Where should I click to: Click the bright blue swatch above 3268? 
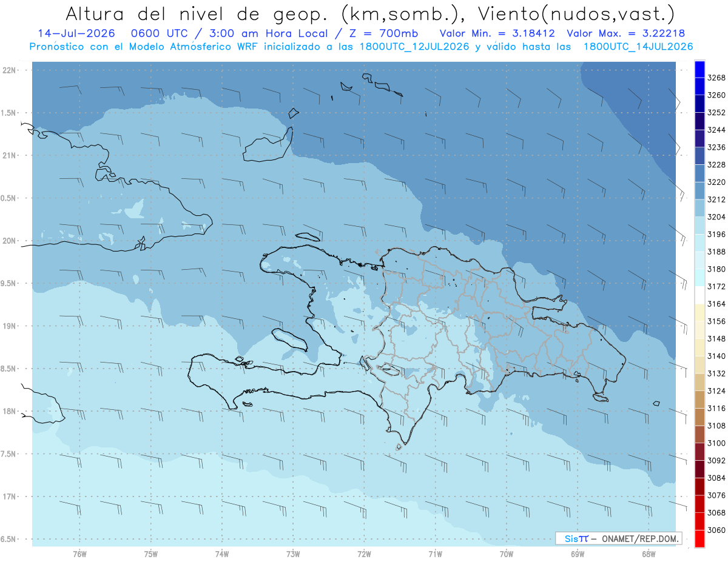click(699, 69)
